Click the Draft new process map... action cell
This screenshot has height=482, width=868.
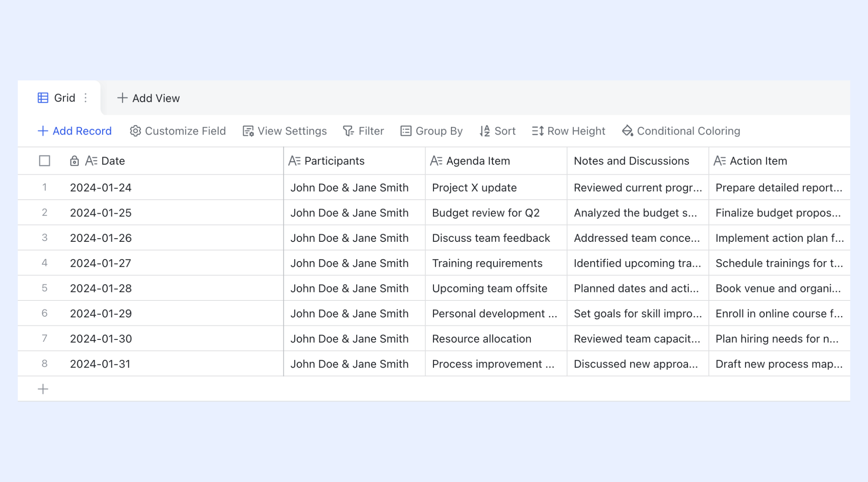coord(780,364)
